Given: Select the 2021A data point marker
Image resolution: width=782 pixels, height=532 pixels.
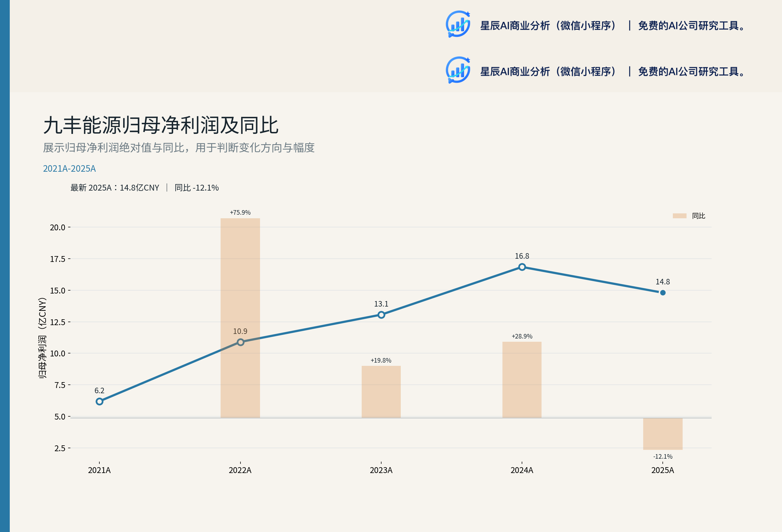Looking at the screenshot, I should (99, 401).
